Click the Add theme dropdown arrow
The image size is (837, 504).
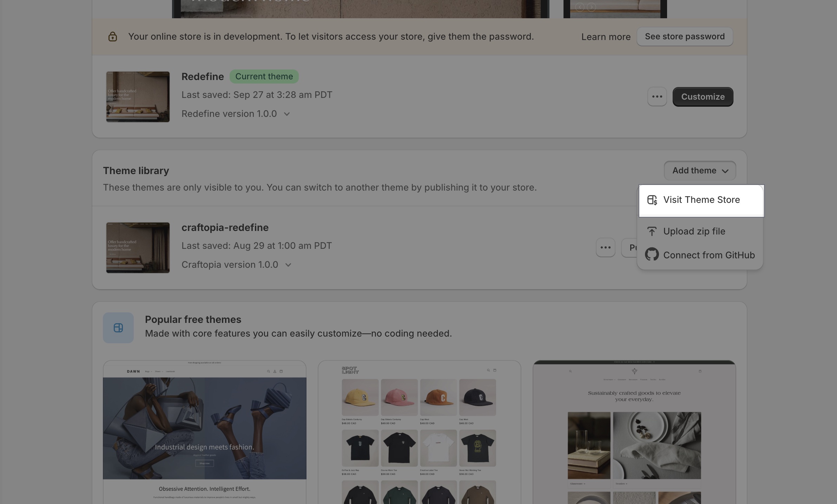tap(725, 170)
